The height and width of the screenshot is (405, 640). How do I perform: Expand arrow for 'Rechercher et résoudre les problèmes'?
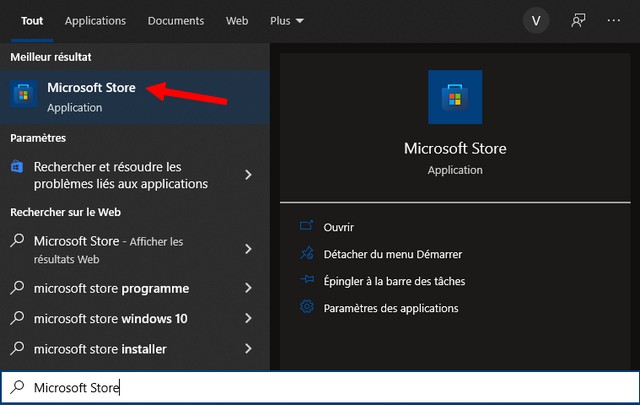(248, 175)
